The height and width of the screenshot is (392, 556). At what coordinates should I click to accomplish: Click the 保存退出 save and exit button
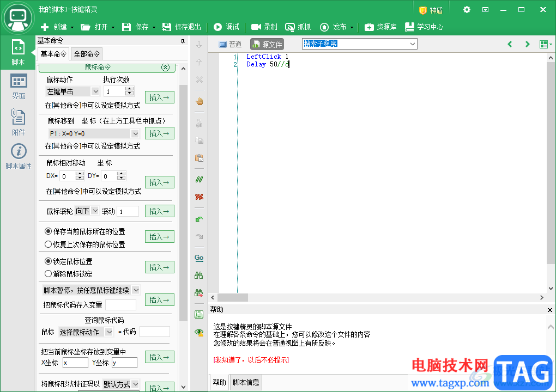[x=182, y=27]
